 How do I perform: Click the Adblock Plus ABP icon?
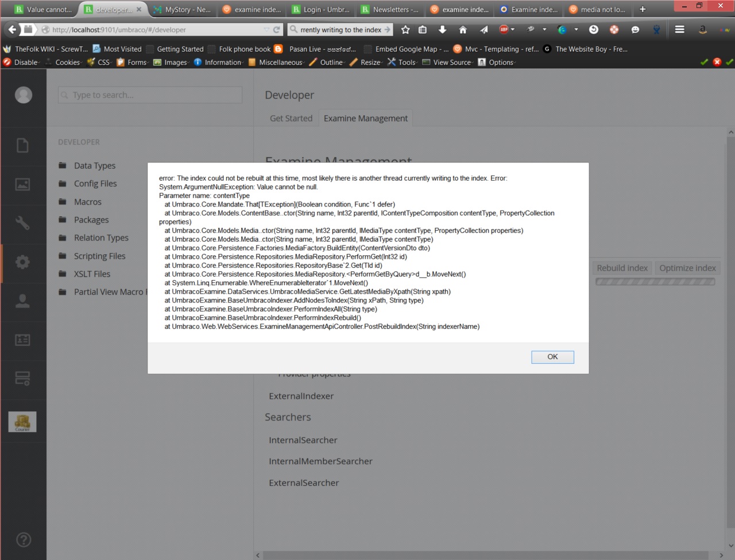coord(504,29)
